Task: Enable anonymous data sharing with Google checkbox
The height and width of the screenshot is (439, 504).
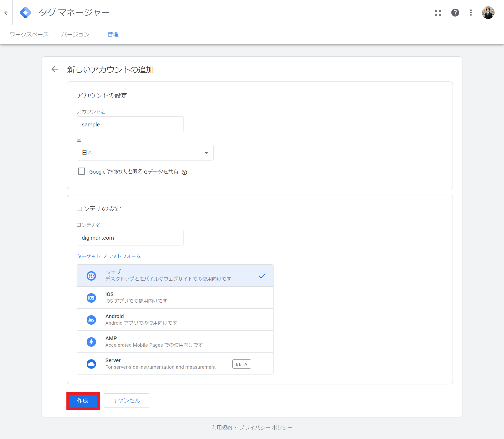Action: tap(82, 171)
